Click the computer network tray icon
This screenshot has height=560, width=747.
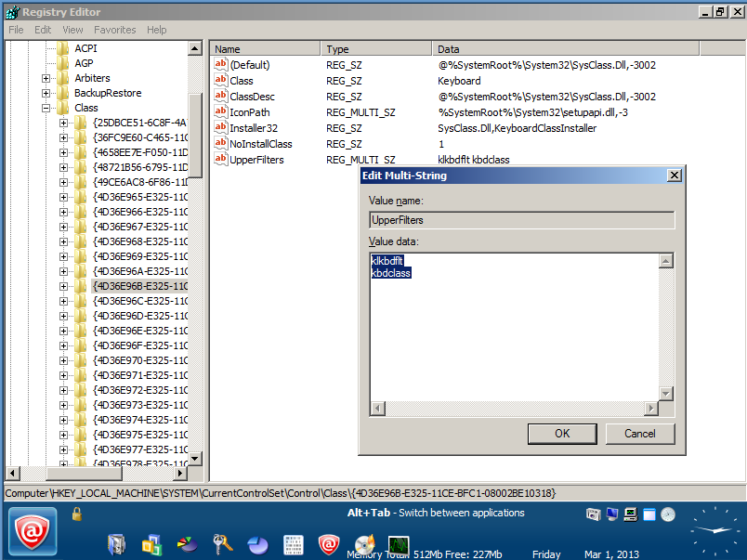pyautogui.click(x=630, y=514)
